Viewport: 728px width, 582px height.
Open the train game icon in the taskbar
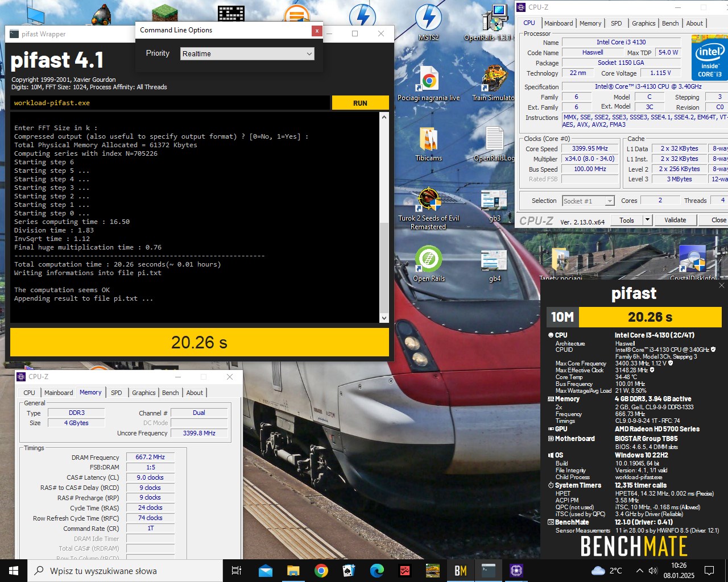point(433,571)
